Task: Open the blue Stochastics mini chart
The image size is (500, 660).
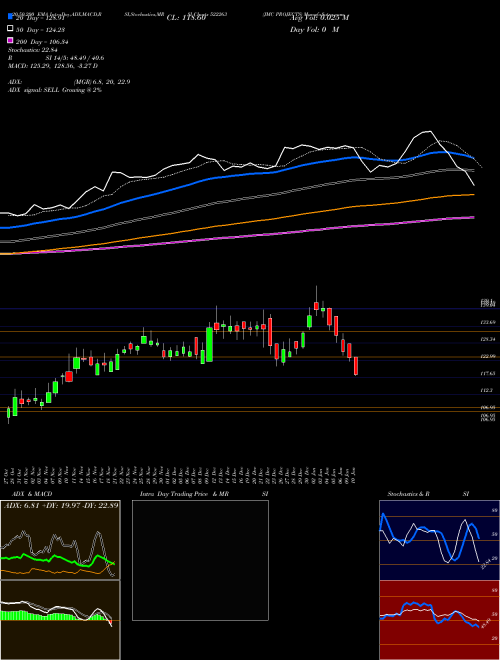Action: (439, 540)
